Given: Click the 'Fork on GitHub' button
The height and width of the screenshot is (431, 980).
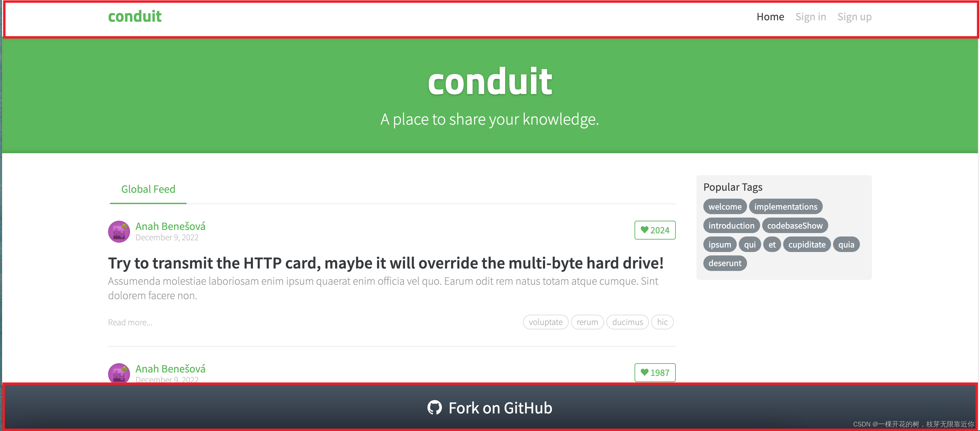Looking at the screenshot, I should [x=490, y=408].
